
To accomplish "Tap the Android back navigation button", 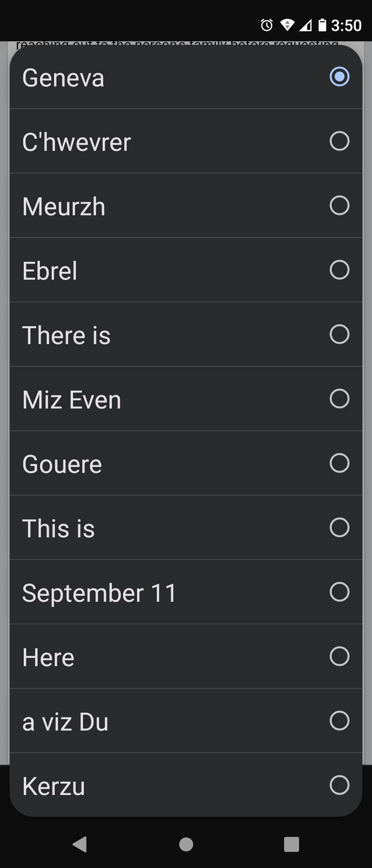I will pos(80,844).
